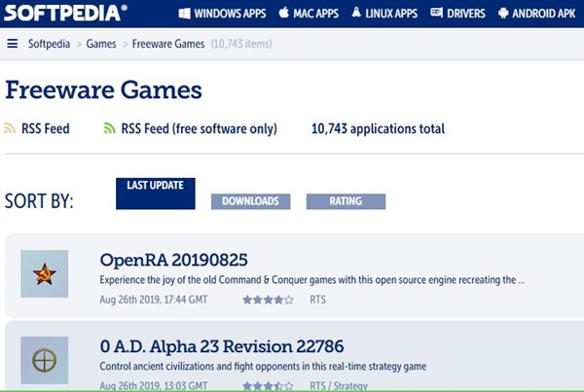Click the Softpedia logo
584x392 pixels.
point(65,13)
